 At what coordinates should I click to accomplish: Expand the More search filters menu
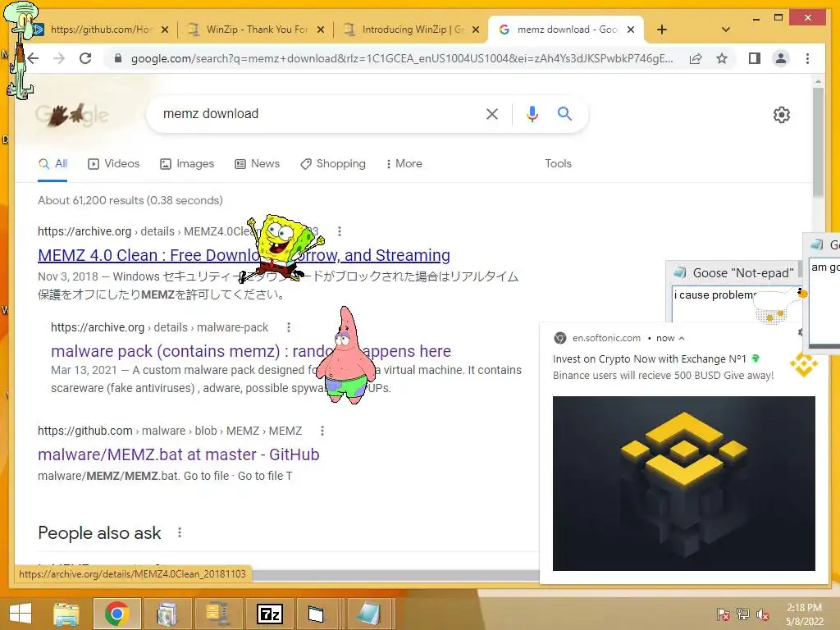[404, 163]
